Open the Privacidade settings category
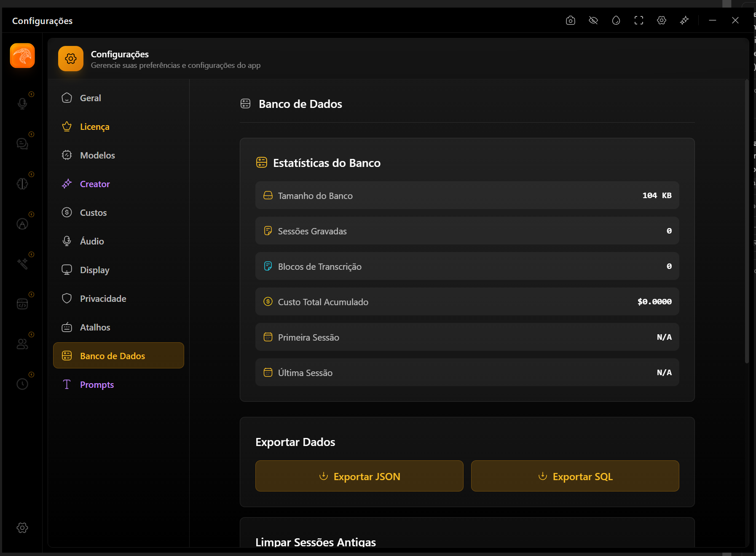The height and width of the screenshot is (556, 756). click(x=118, y=298)
